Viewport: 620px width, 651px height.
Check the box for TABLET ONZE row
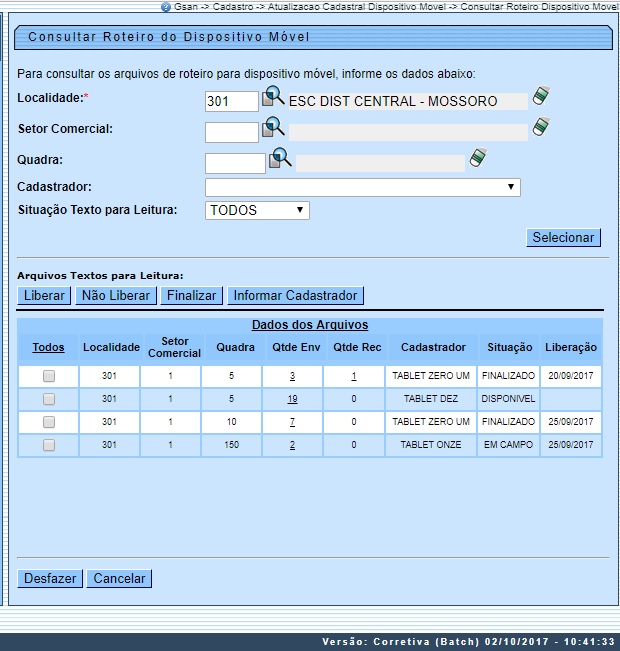48,445
